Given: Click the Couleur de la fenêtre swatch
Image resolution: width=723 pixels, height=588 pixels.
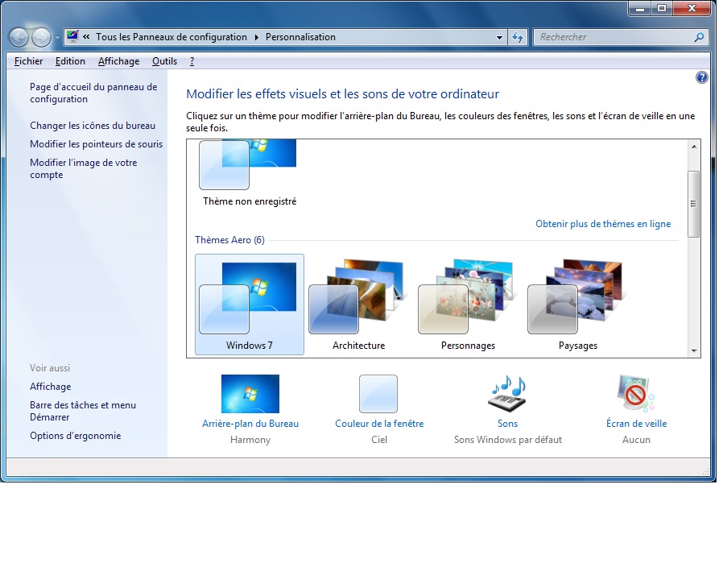Looking at the screenshot, I should [x=378, y=393].
